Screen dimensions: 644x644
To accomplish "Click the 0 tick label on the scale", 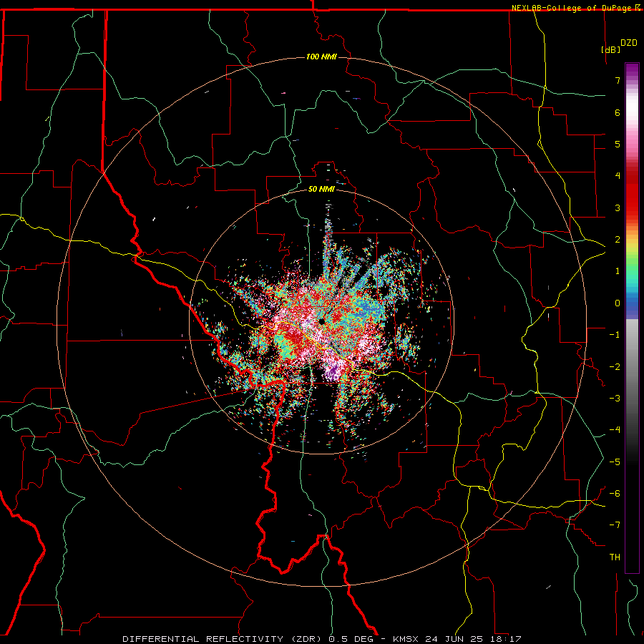I will 618,303.
